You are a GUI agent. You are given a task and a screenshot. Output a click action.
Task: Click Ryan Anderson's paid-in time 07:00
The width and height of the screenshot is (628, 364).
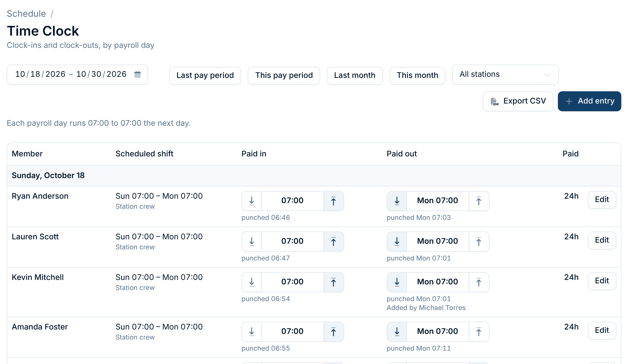pyautogui.click(x=292, y=201)
